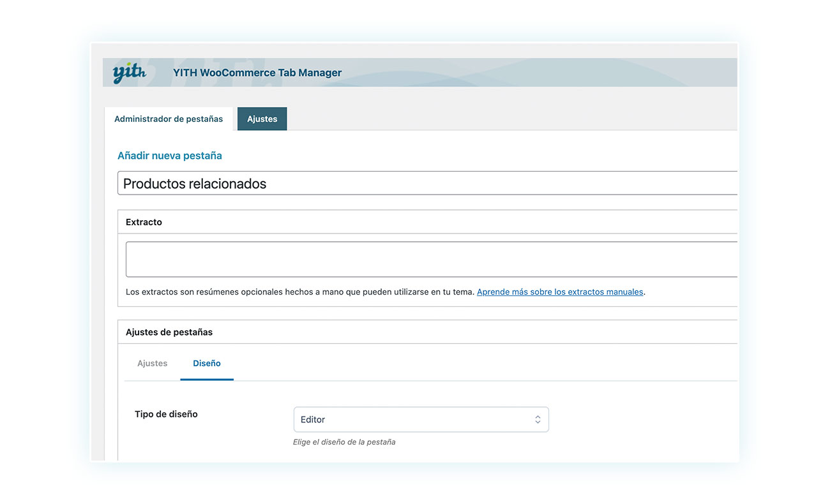
Task: Click the Extracto panel header
Action: click(428, 222)
